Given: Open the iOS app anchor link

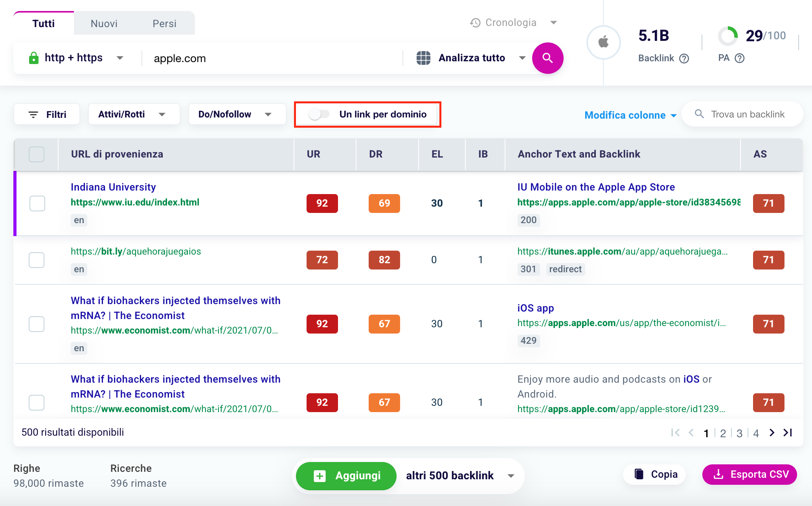Looking at the screenshot, I should [535, 308].
